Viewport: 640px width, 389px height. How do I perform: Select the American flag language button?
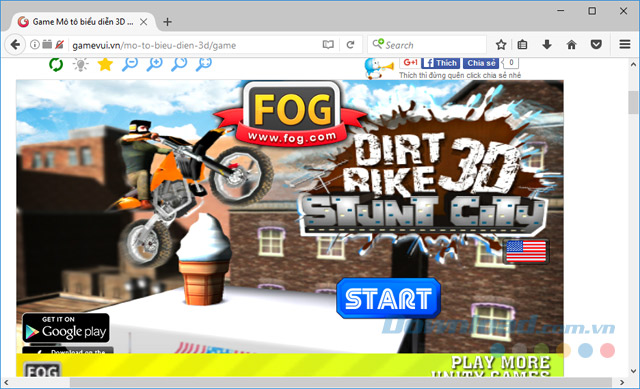(x=526, y=251)
